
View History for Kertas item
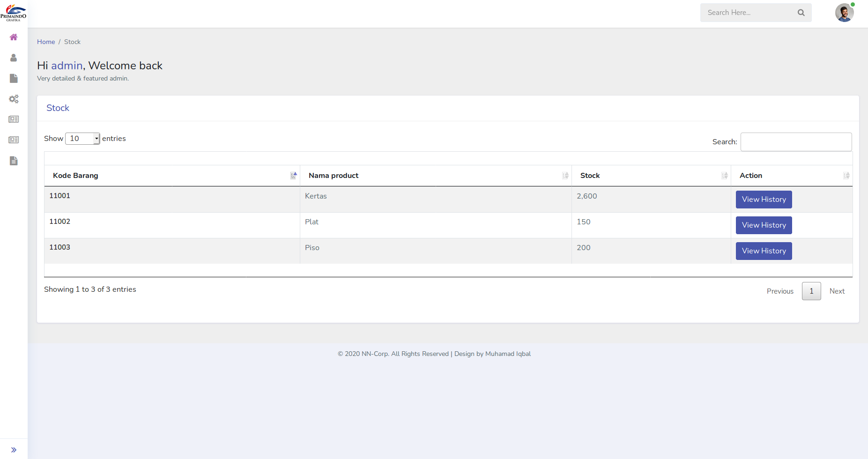pos(764,200)
